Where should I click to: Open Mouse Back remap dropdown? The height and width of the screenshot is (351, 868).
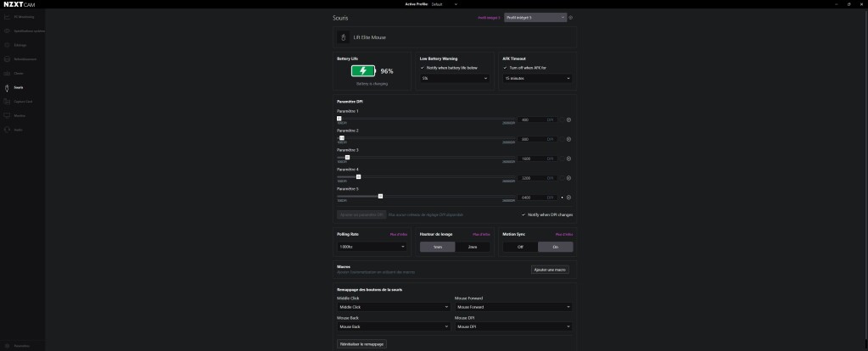(x=394, y=326)
